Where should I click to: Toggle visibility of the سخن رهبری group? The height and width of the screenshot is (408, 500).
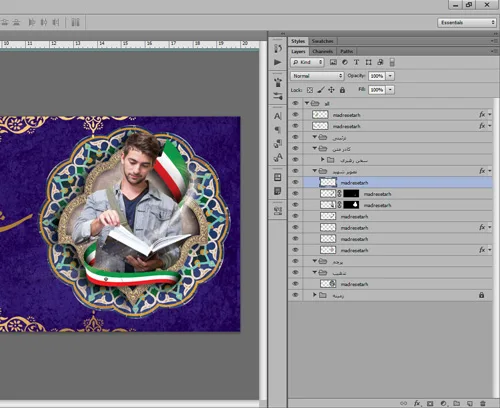295,160
